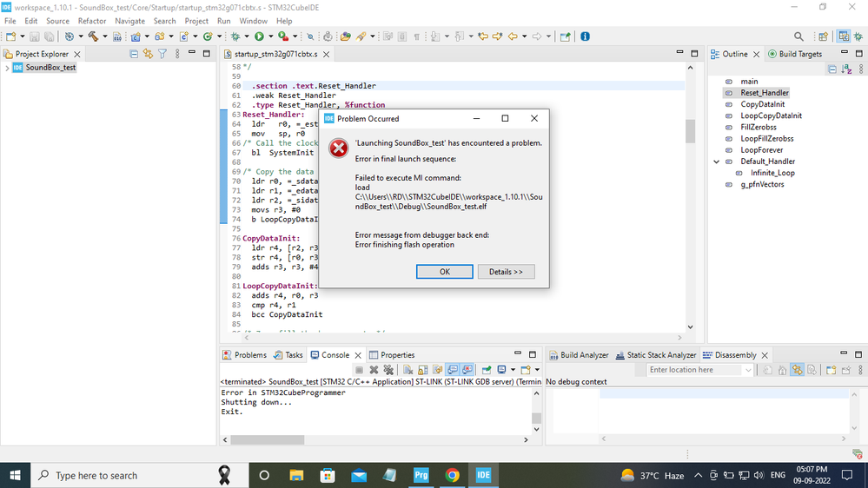Toggle Word Wrap in Console toolbar

(x=437, y=370)
